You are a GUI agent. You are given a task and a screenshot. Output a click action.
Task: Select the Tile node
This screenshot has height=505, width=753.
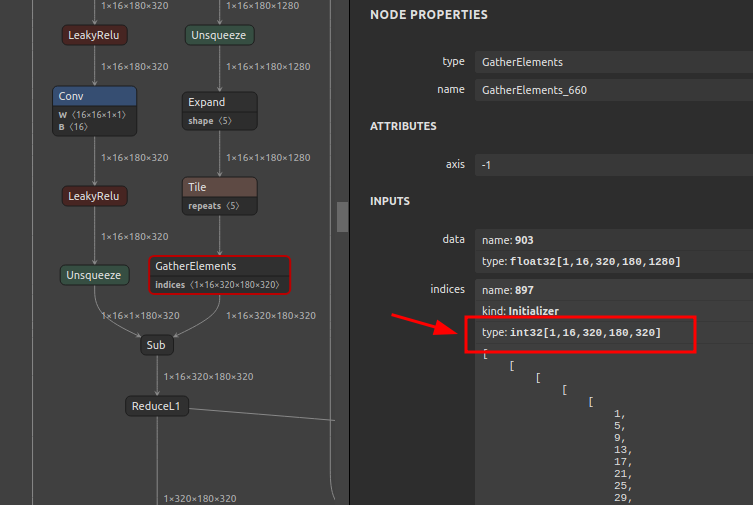(x=221, y=187)
